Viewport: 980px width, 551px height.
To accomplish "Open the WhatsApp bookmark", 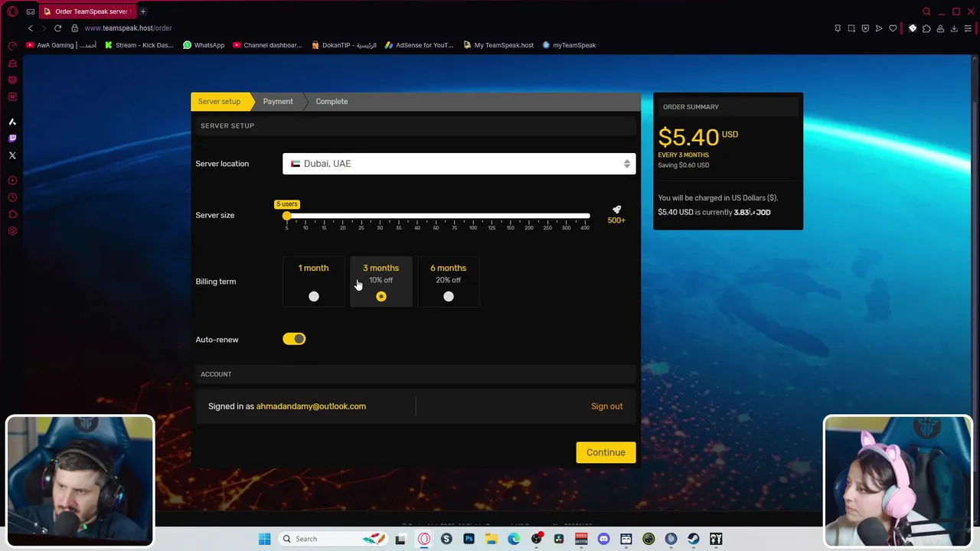I will (204, 45).
